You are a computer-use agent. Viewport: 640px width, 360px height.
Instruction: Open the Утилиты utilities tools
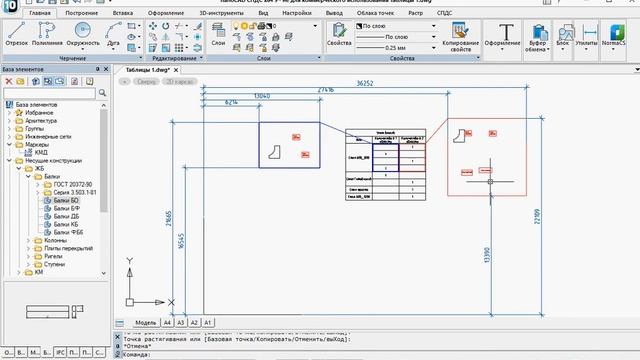point(586,37)
